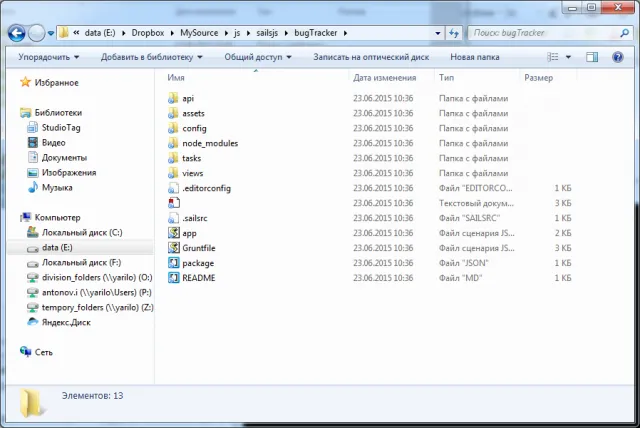Select the Элементов: 13 status text
The height and width of the screenshot is (428, 640).
click(92, 396)
